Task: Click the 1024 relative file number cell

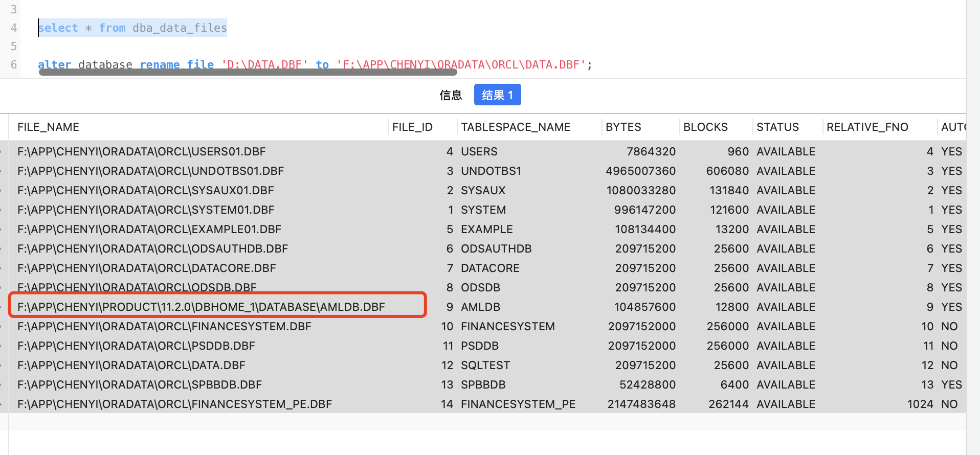Action: pos(920,404)
